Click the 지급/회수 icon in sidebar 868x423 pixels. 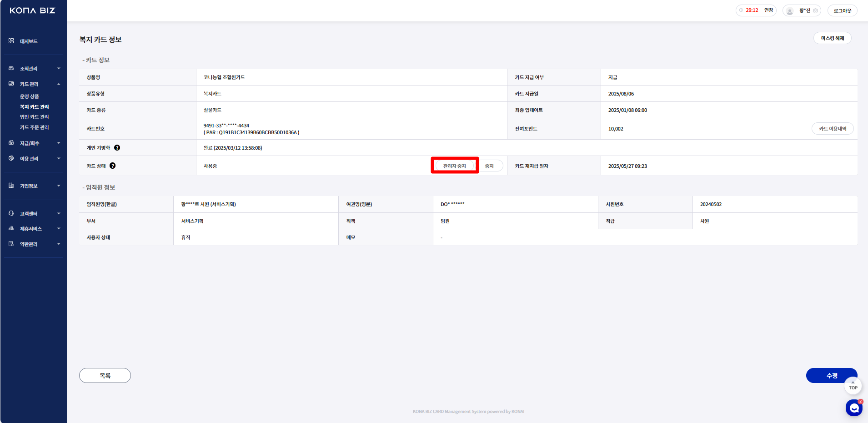click(11, 143)
